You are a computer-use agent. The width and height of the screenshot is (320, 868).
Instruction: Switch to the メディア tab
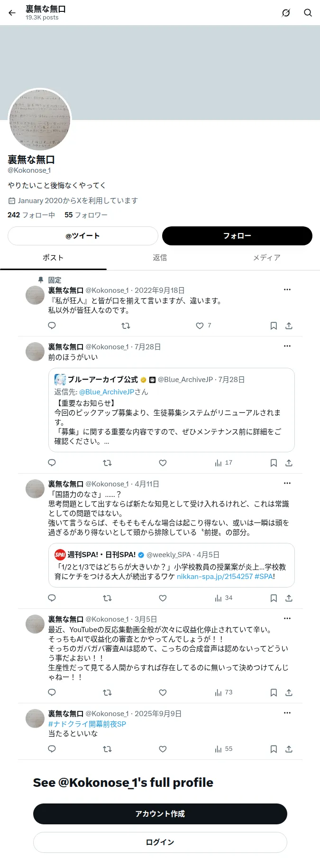[266, 258]
